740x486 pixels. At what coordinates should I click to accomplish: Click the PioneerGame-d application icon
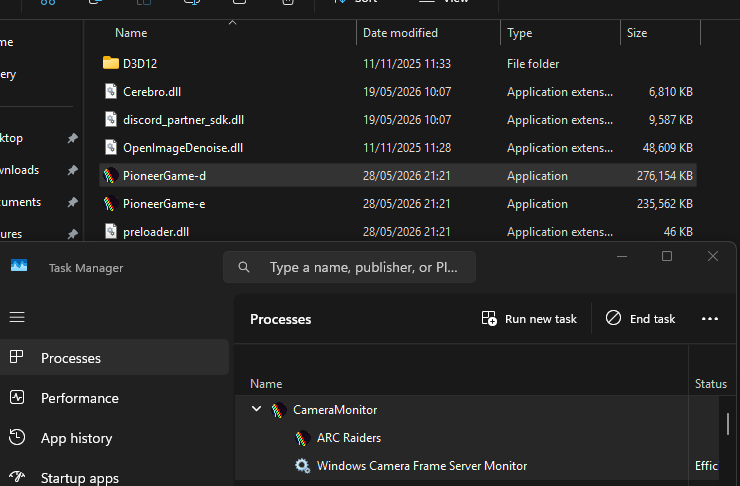(x=110, y=176)
